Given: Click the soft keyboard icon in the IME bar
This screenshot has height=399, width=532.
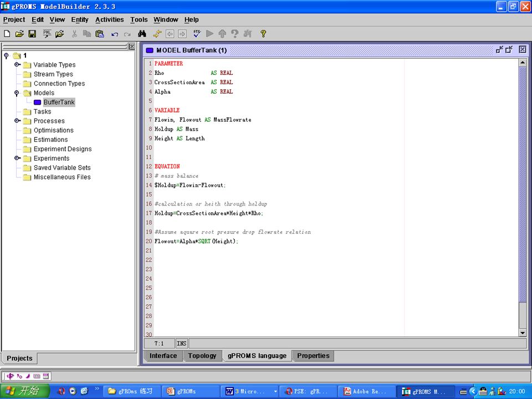Looking at the screenshot, I should [x=37, y=376].
